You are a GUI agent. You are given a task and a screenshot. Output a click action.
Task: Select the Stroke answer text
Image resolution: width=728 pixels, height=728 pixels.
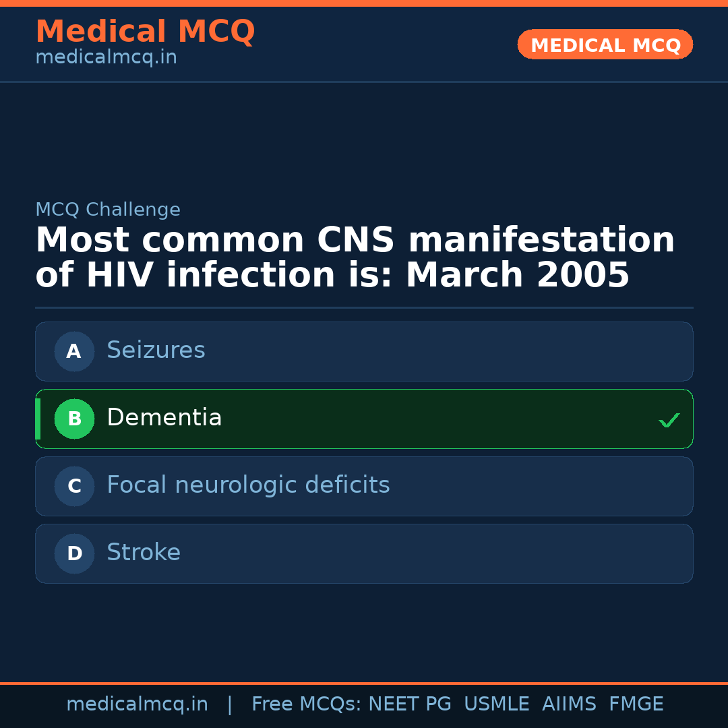(144, 553)
